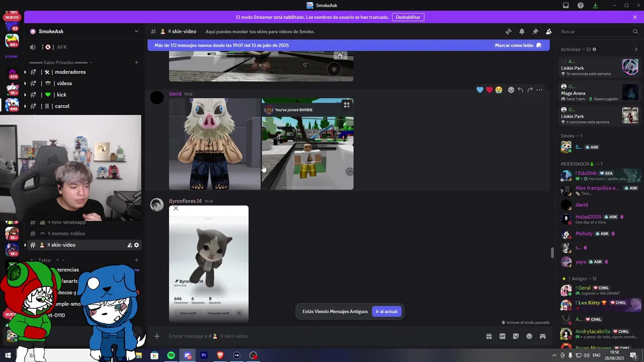React with red heart on david's message
This screenshot has width=644, height=362.
(x=489, y=89)
